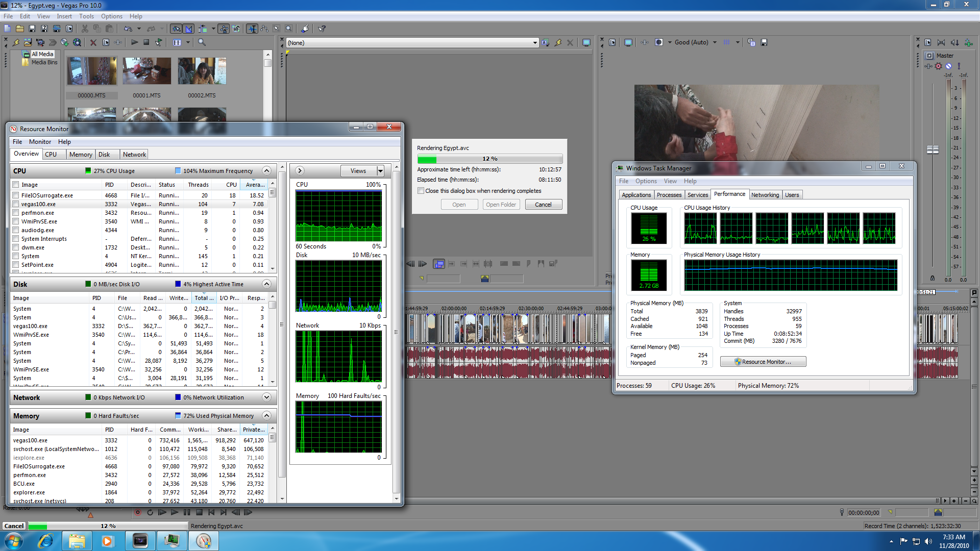Tick 'Close this dialog box when rendering completes'
The image size is (980, 551).
click(421, 191)
